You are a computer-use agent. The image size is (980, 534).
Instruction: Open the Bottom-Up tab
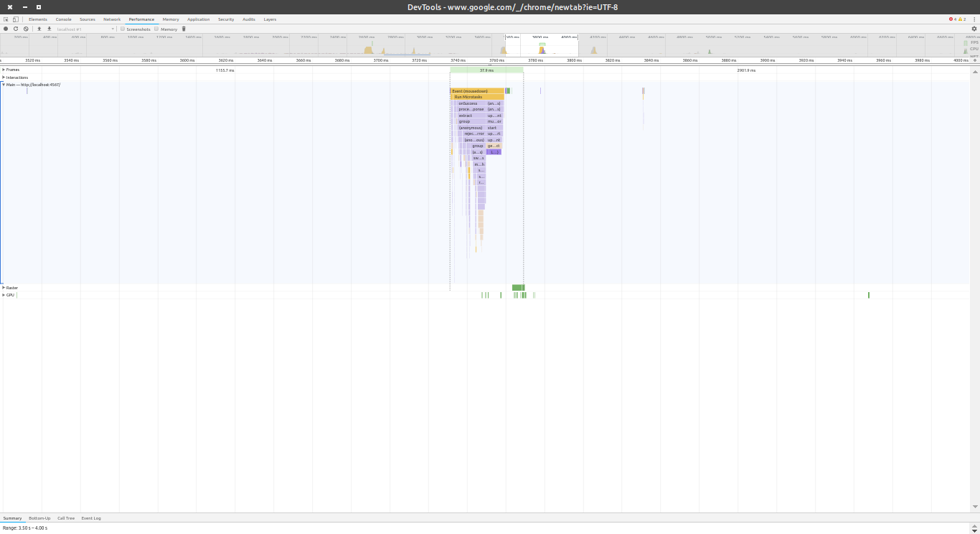coord(39,517)
